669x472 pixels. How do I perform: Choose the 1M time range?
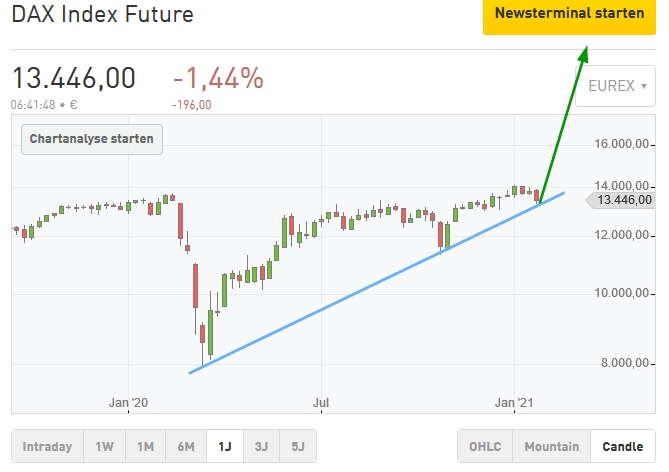146,447
